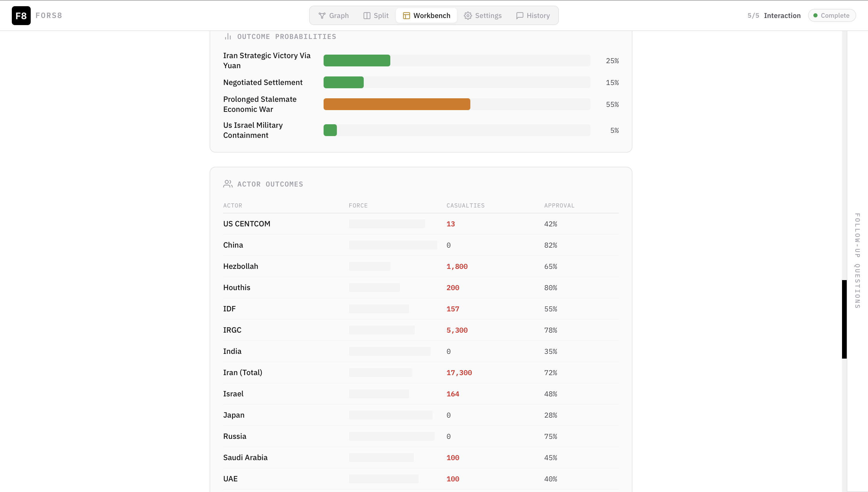The height and width of the screenshot is (492, 868).
Task: Click the Russia approval value 75%
Action: pyautogui.click(x=551, y=437)
